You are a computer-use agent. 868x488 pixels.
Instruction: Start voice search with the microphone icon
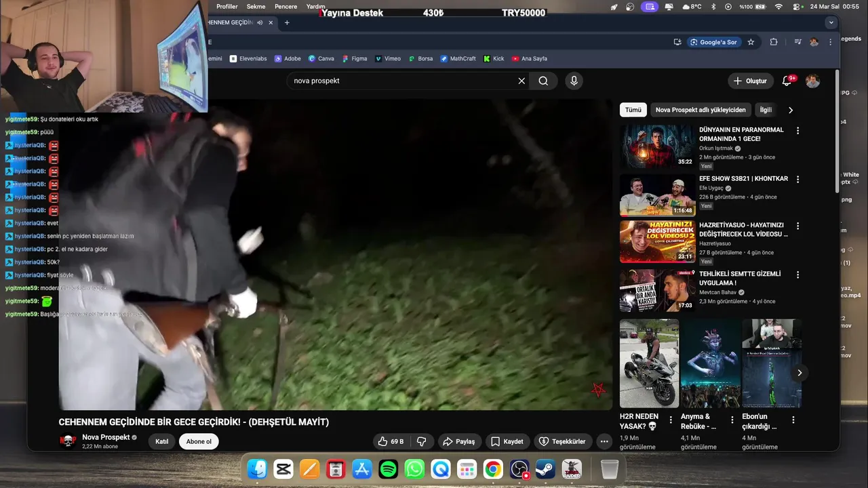click(x=574, y=81)
